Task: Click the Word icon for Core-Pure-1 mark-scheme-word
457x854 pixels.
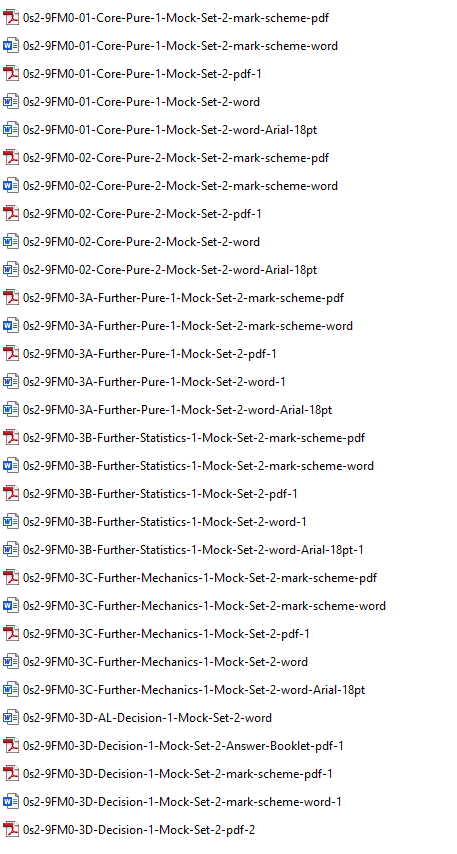Action: [x=11, y=46]
